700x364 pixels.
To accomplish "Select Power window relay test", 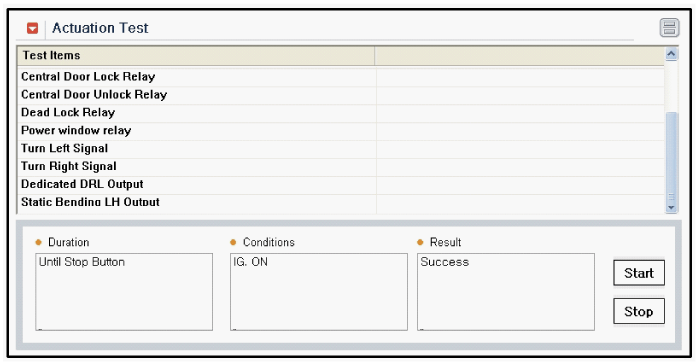I will (x=341, y=130).
